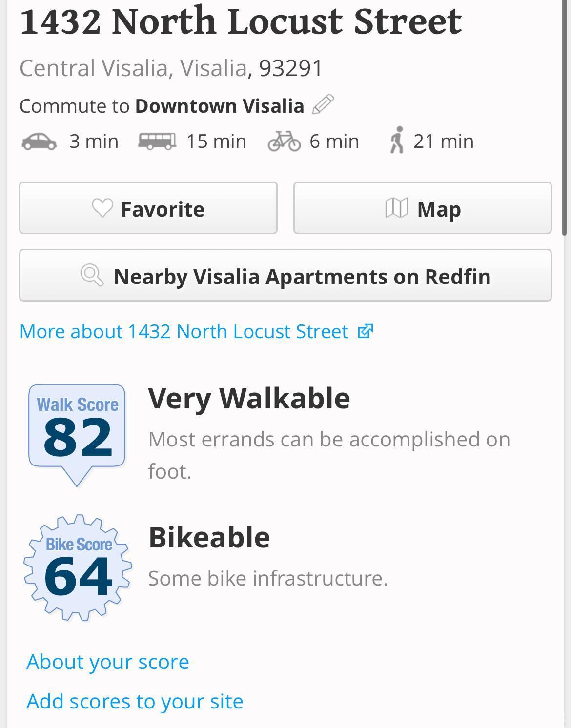Follow the About your score link

pos(108,662)
